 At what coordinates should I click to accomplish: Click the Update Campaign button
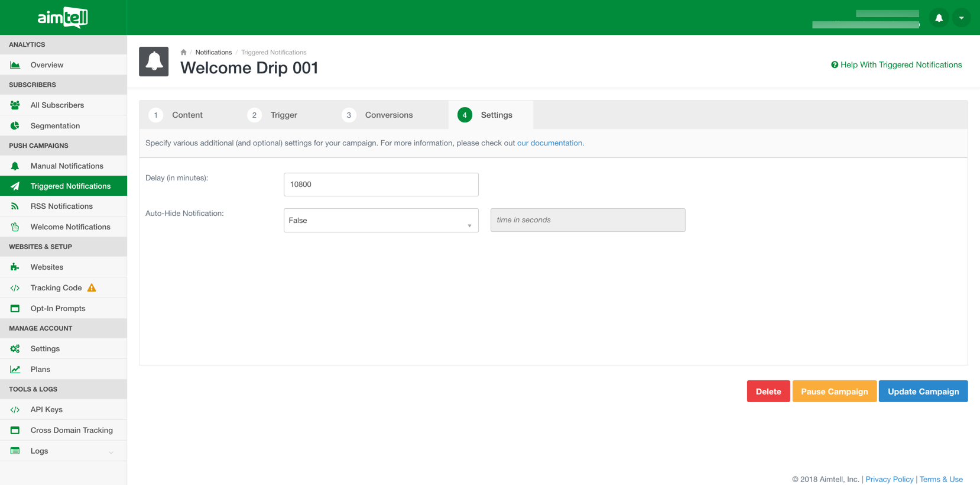pos(923,392)
